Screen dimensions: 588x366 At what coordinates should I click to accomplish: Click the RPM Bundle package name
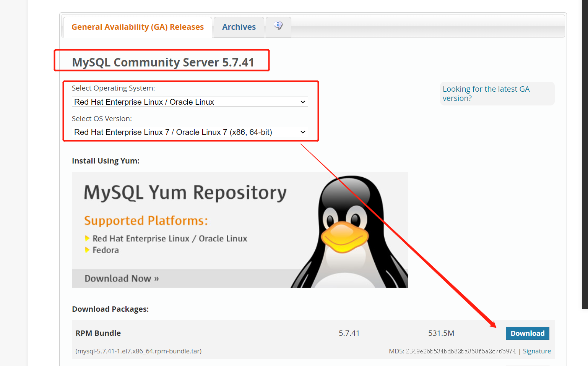tap(98, 333)
